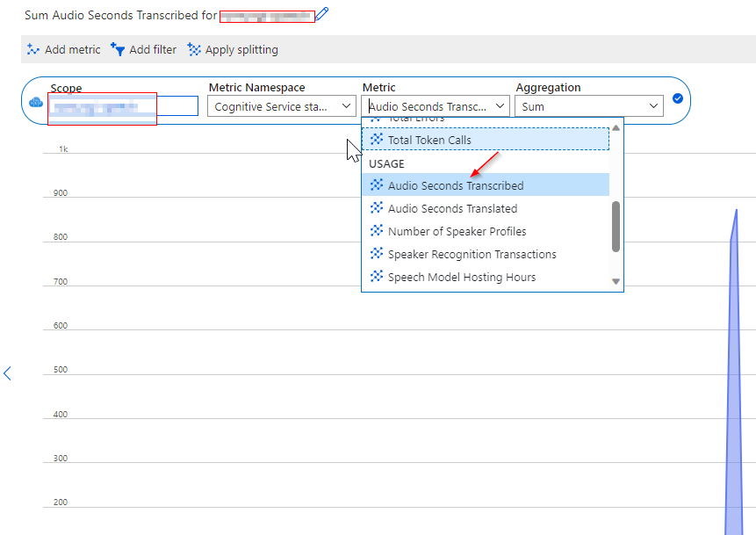Click the Add filter funnel icon
This screenshot has width=756, height=535.
pos(118,49)
